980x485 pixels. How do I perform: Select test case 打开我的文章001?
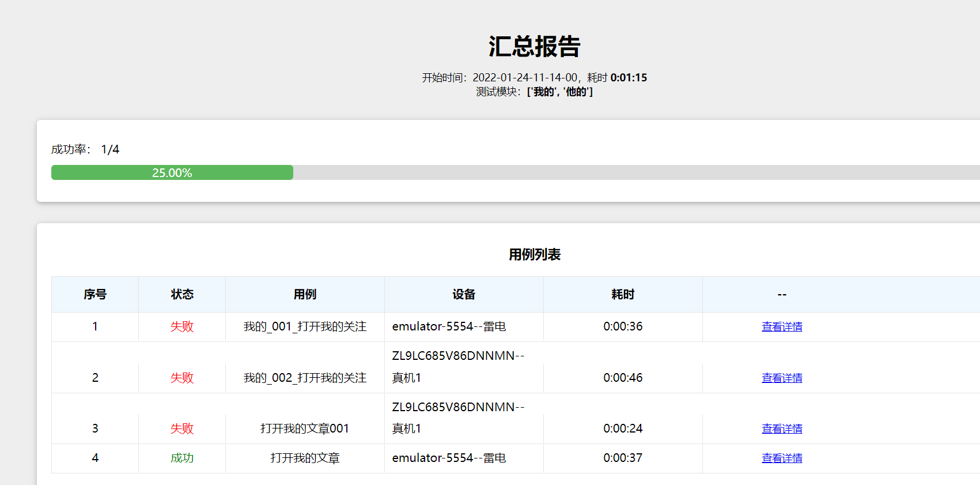pyautogui.click(x=305, y=428)
